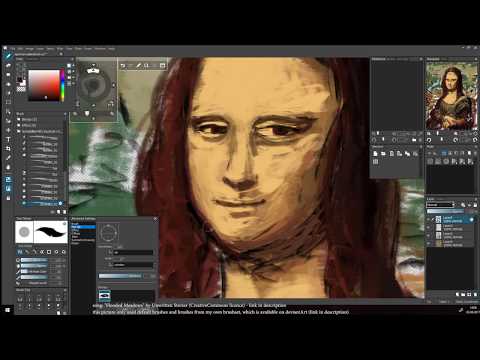Select the transparent color checker swatch

tap(21, 89)
